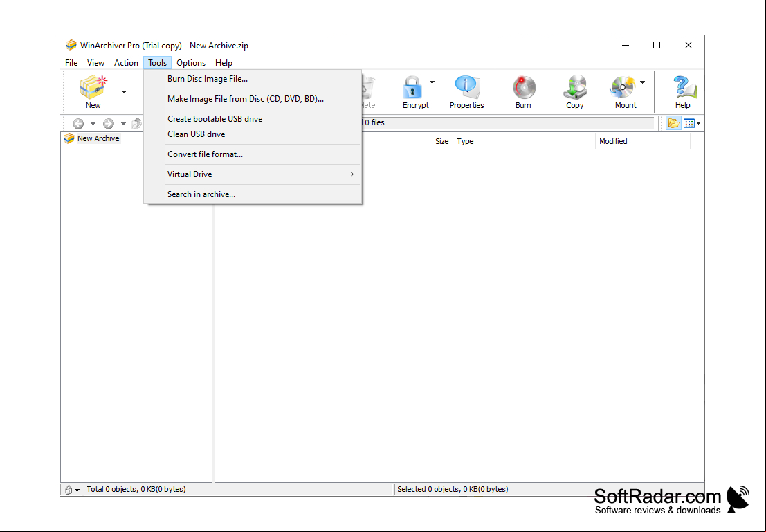This screenshot has width=766, height=532.
Task: Click the padlock icon in status bar
Action: pyautogui.click(x=69, y=490)
